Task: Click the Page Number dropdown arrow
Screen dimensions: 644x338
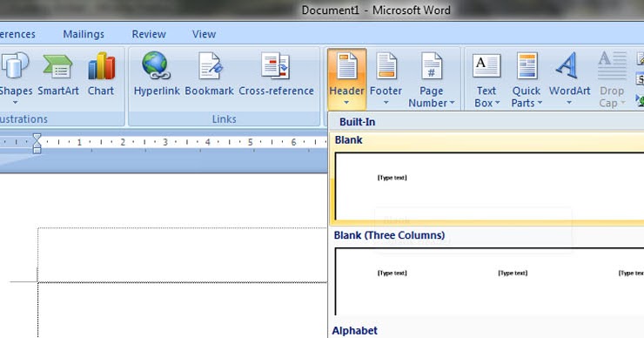Action: 453,103
